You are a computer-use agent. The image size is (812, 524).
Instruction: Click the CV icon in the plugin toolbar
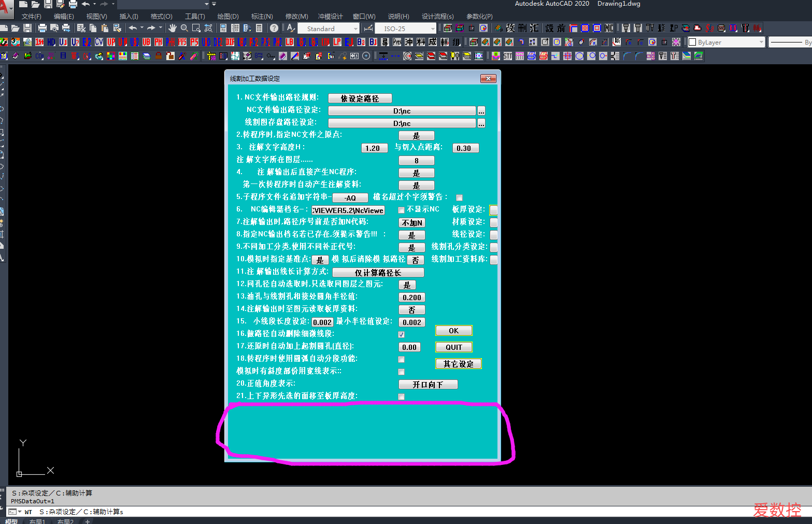(98, 42)
